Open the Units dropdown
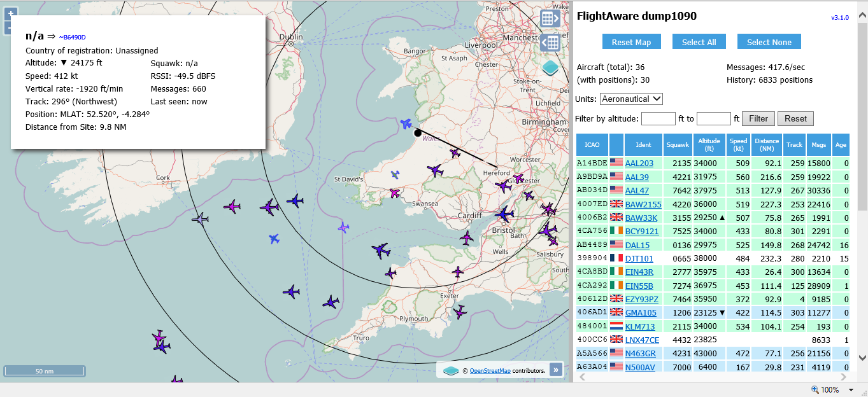The width and height of the screenshot is (868, 397). (631, 99)
